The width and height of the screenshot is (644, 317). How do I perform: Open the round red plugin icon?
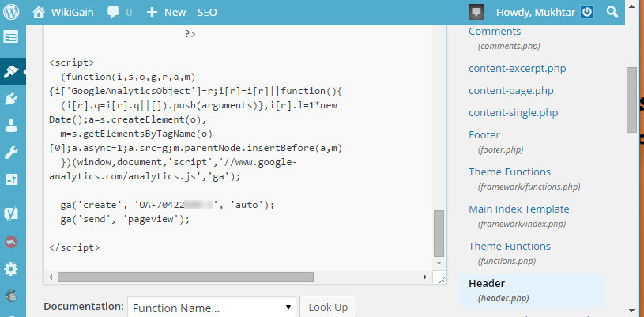[x=11, y=242]
